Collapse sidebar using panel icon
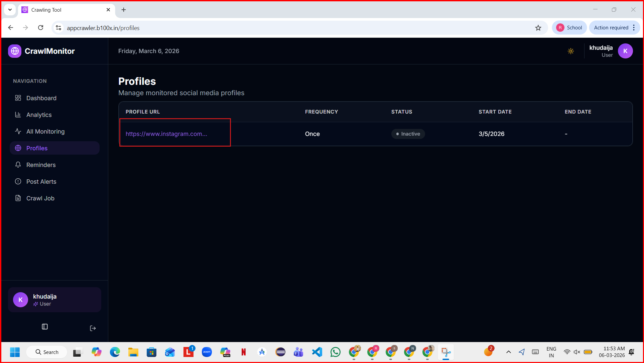Image resolution: width=644 pixels, height=363 pixels. [x=45, y=327]
